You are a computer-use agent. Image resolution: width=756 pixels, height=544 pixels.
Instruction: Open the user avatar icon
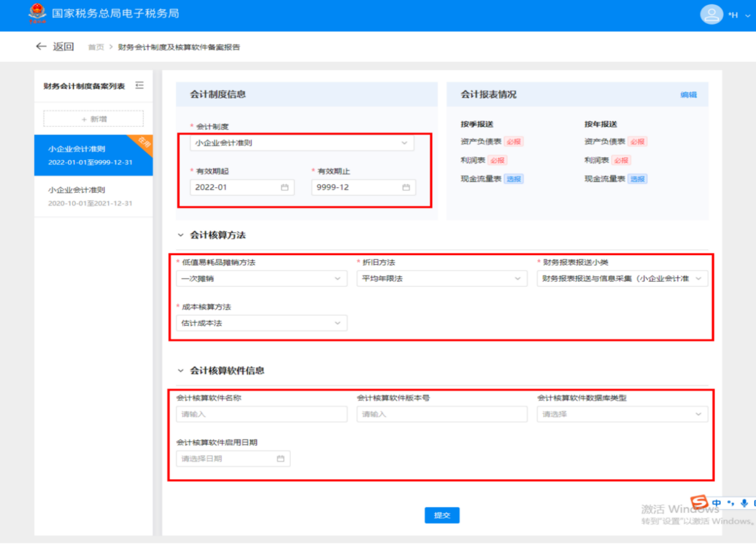point(711,15)
